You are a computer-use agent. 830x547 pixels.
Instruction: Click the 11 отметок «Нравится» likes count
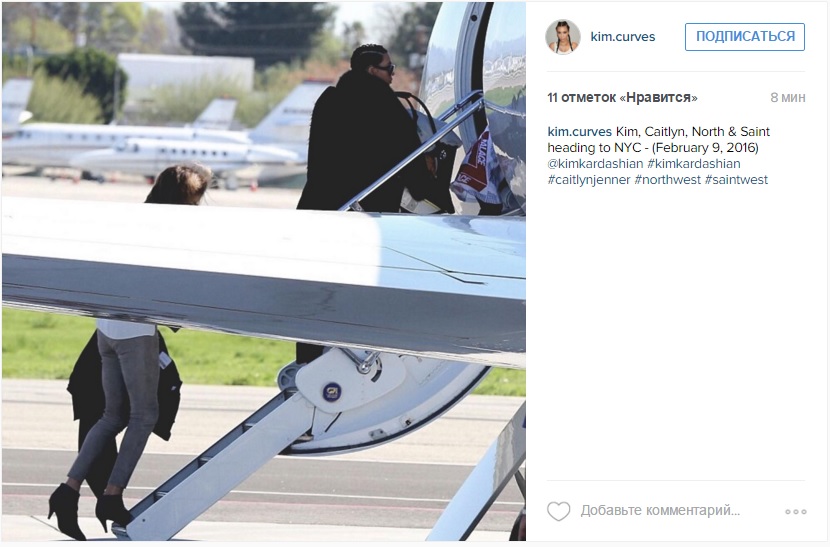622,97
